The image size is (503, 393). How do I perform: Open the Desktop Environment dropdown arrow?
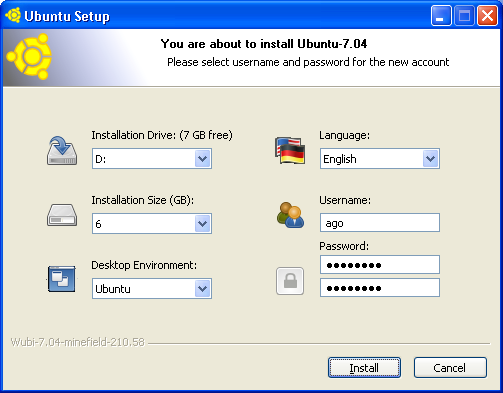203,289
